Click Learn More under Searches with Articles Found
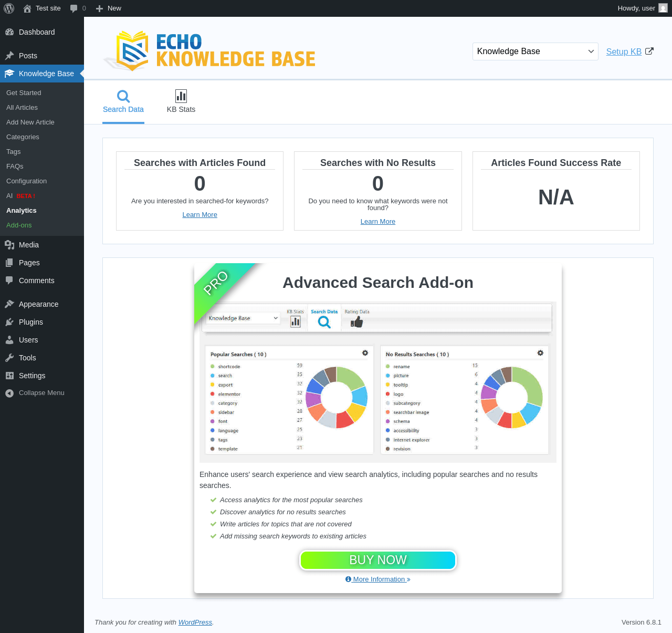This screenshot has height=633, width=672. click(x=199, y=215)
